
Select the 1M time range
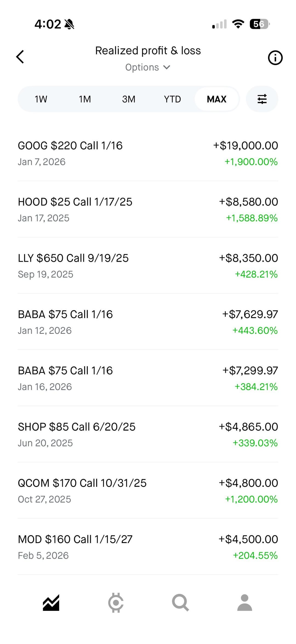[x=85, y=99]
